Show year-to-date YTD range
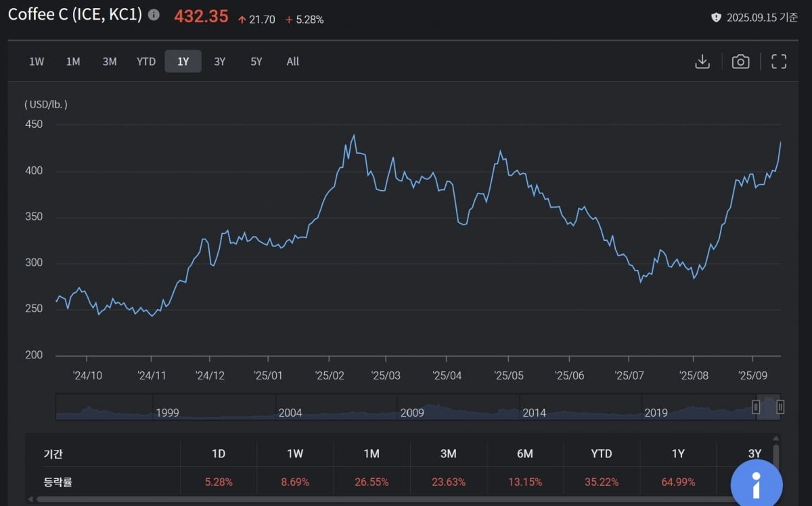This screenshot has height=506, width=812. [146, 62]
